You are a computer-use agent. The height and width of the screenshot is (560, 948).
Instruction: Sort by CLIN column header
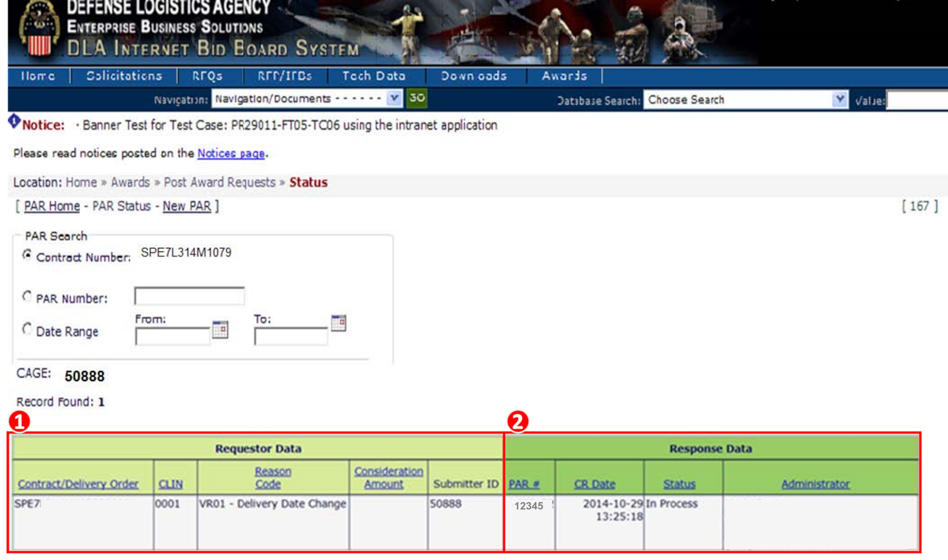point(171,484)
